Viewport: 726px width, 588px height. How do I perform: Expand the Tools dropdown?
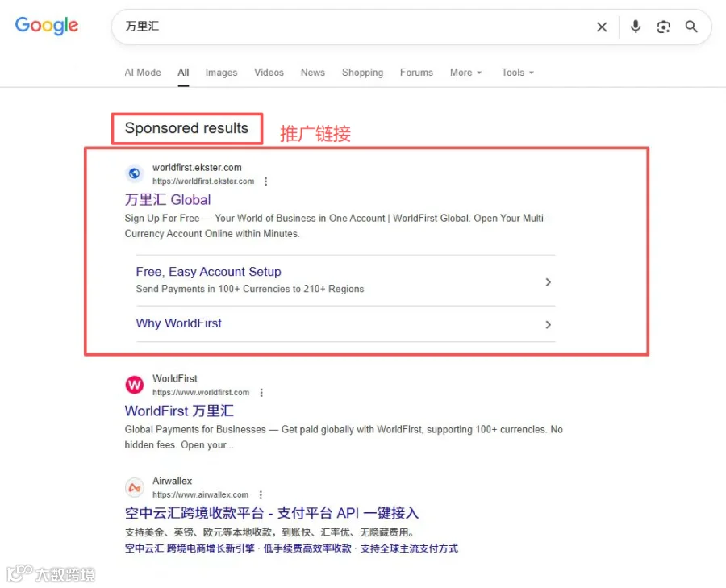(x=518, y=73)
